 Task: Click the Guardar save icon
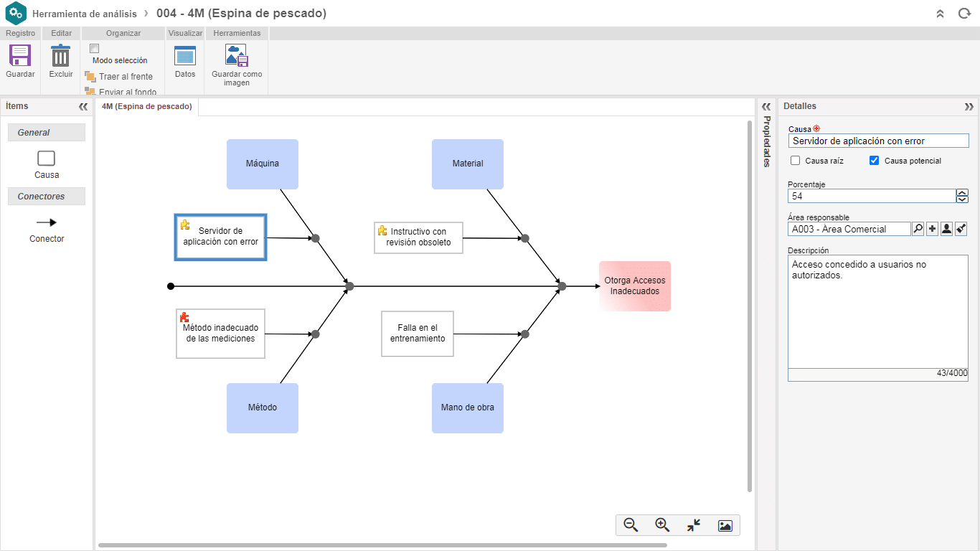20,56
